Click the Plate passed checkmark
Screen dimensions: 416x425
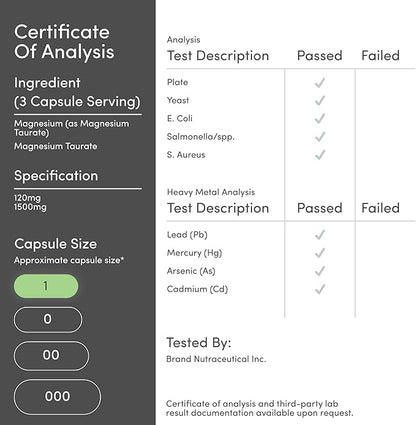pyautogui.click(x=320, y=83)
